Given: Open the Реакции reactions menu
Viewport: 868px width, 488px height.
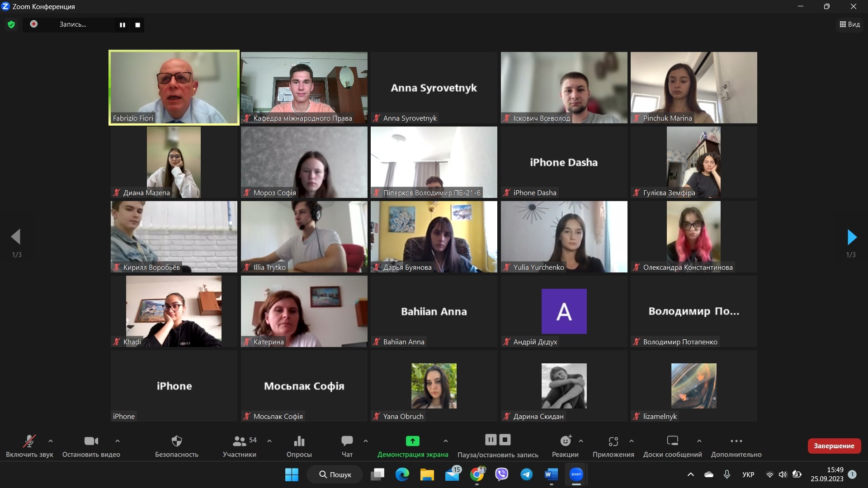Looking at the screenshot, I should coord(565,446).
